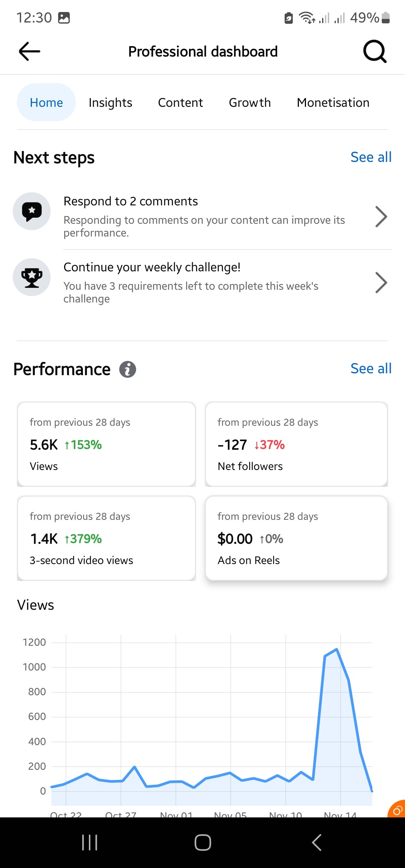This screenshot has width=405, height=868.
Task: Open Android recent apps button
Action: tap(90, 843)
